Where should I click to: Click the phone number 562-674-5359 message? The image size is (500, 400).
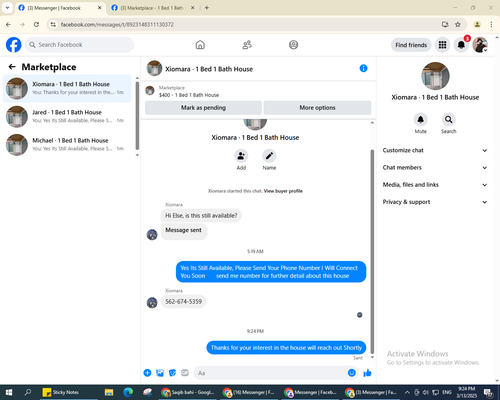tap(183, 301)
